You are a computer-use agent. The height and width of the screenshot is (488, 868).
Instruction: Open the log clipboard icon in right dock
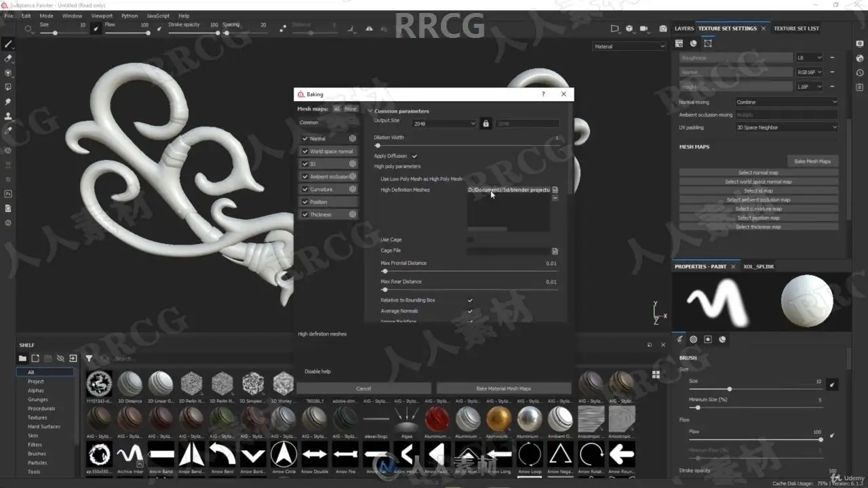pyautogui.click(x=860, y=87)
